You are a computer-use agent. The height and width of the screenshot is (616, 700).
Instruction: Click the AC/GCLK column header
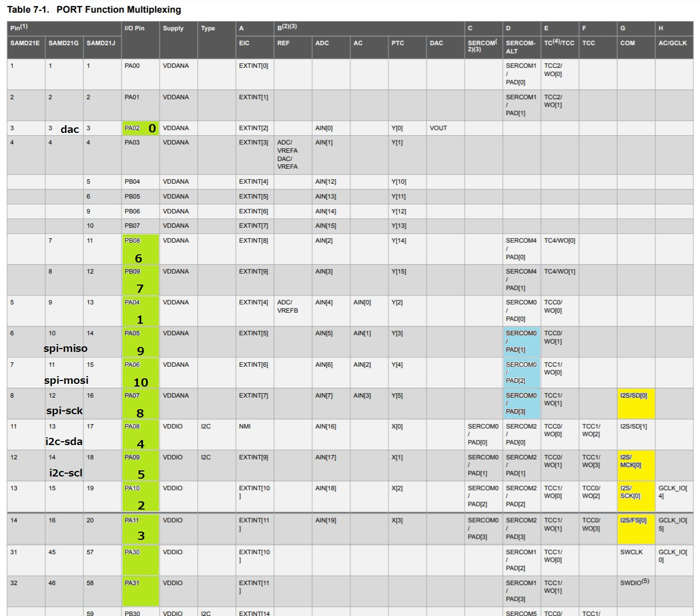(674, 47)
